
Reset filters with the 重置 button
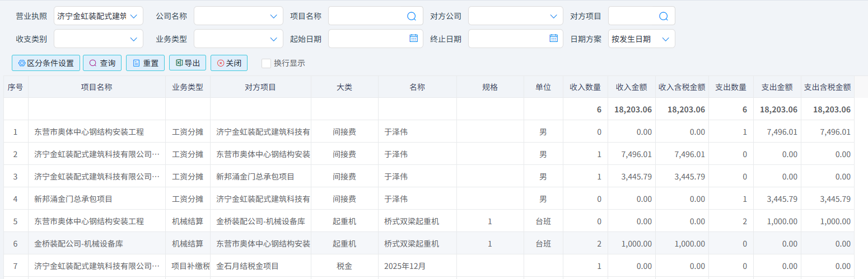point(145,63)
